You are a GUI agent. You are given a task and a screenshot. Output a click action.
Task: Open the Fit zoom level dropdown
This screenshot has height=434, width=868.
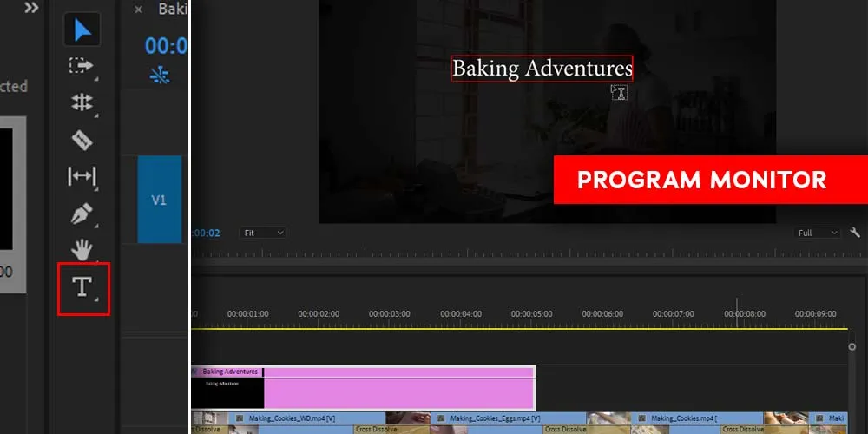(263, 233)
